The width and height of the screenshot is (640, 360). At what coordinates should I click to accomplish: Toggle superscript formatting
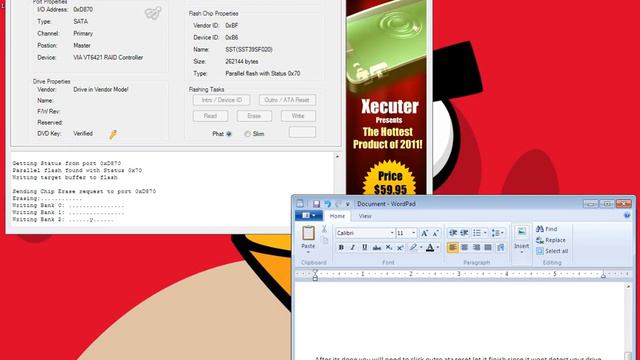click(400, 247)
